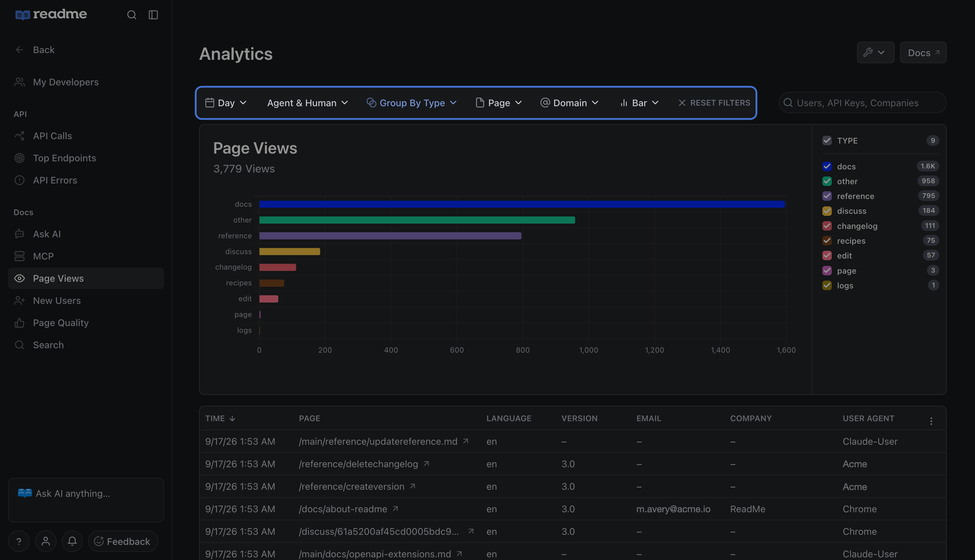This screenshot has height=560, width=975.
Task: Focus the Users, API Keys, Companies search field
Action: (862, 103)
